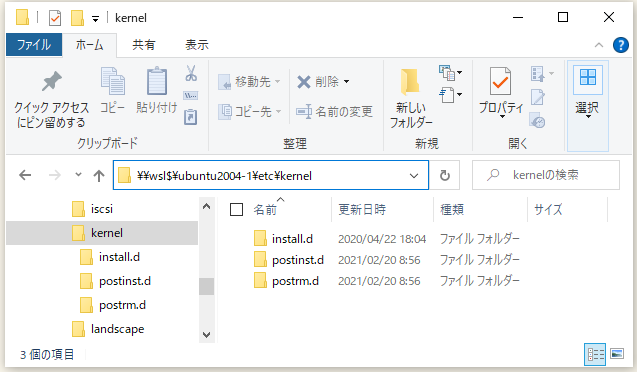Switch to the View (表示) tab
The image size is (637, 372).
[197, 45]
